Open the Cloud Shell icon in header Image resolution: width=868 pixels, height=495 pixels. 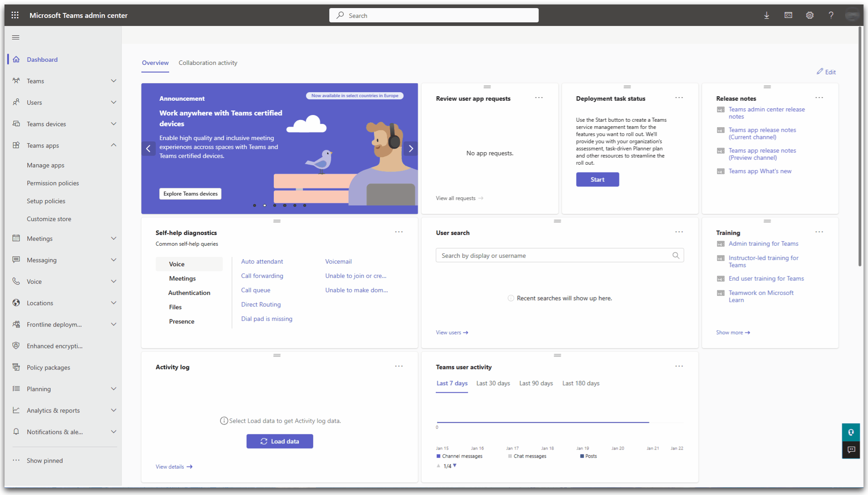pos(788,15)
